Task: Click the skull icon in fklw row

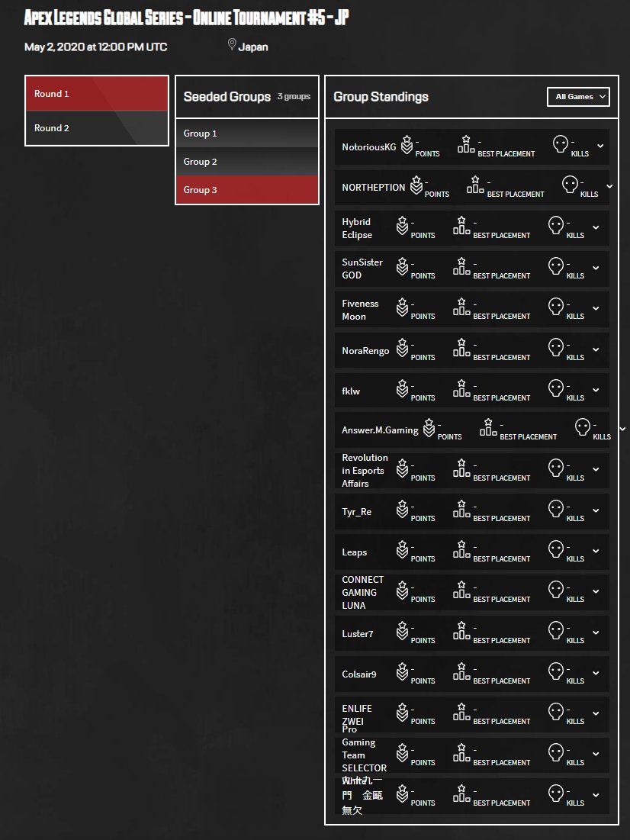Action: tap(556, 388)
